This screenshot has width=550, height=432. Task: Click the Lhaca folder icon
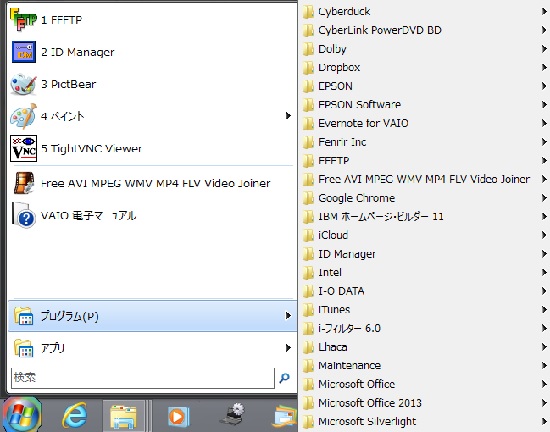308,347
